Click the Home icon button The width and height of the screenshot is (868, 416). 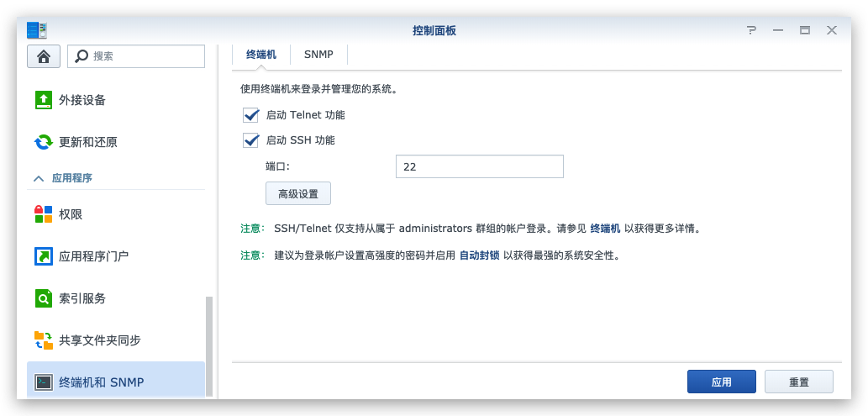coord(44,56)
